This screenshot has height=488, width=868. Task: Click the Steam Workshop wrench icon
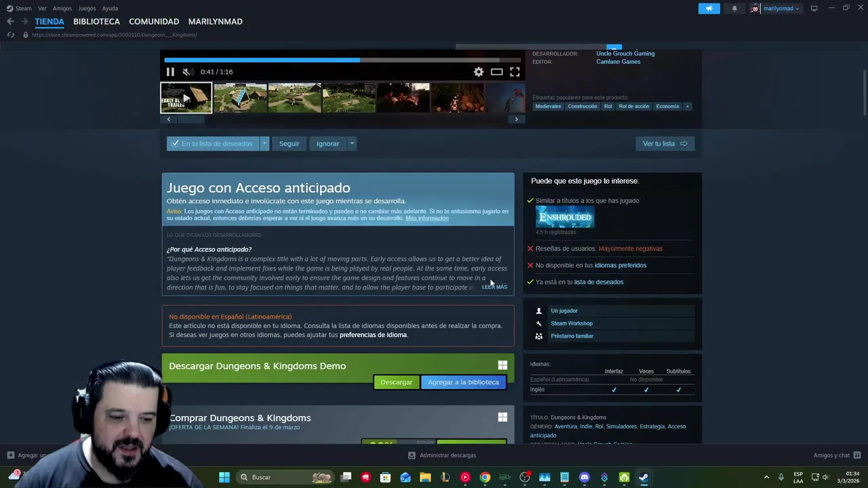(x=539, y=323)
